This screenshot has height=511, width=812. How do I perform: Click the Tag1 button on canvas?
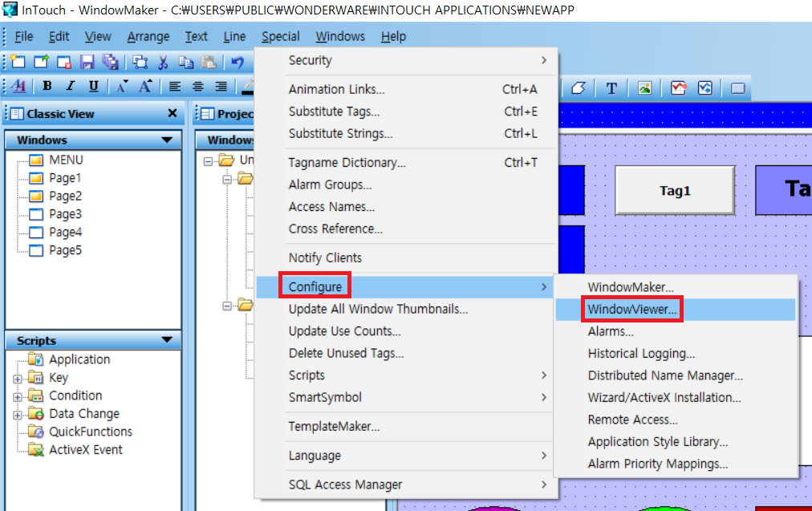pos(675,191)
